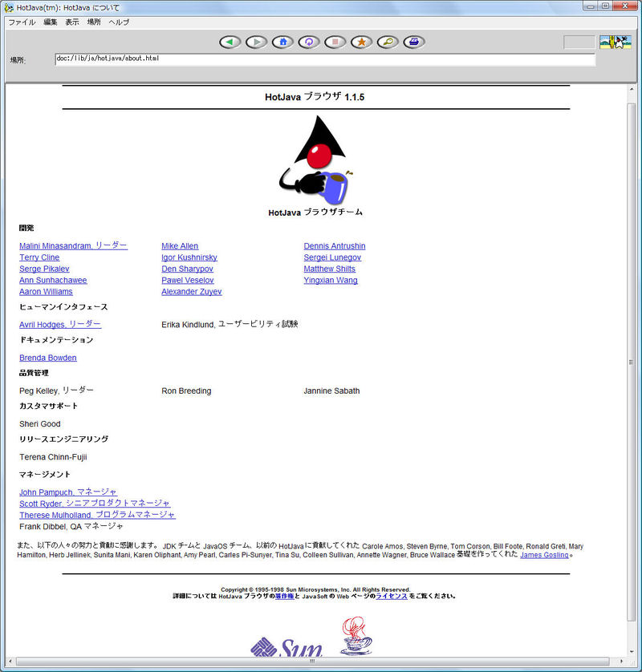The height and width of the screenshot is (672, 642).
Task: Click the text Erika Kindlund
Action: tap(187, 325)
